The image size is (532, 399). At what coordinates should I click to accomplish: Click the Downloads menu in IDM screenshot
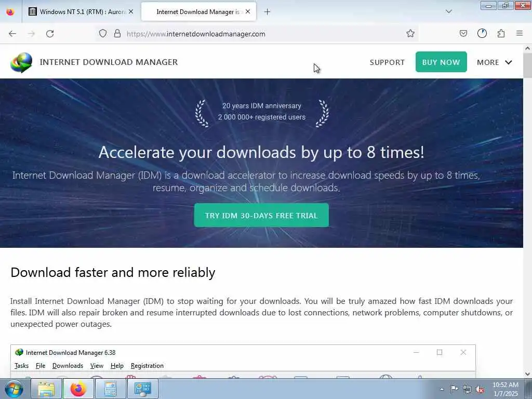click(x=68, y=365)
